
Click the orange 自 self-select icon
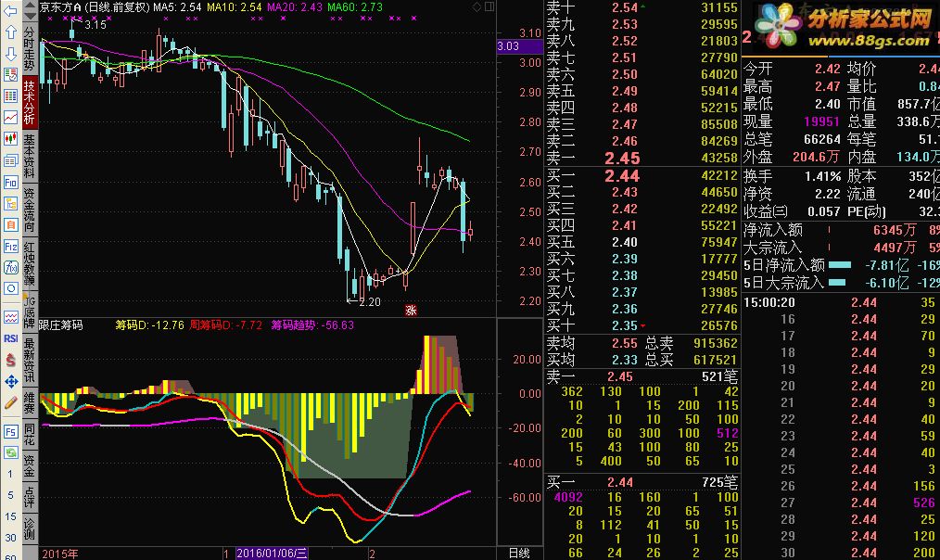click(10, 225)
